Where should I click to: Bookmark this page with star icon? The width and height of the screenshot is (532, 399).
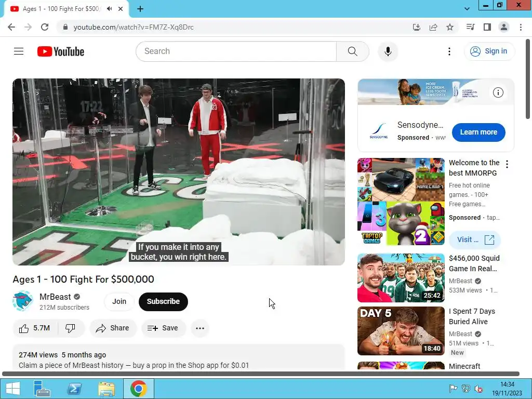tap(449, 27)
